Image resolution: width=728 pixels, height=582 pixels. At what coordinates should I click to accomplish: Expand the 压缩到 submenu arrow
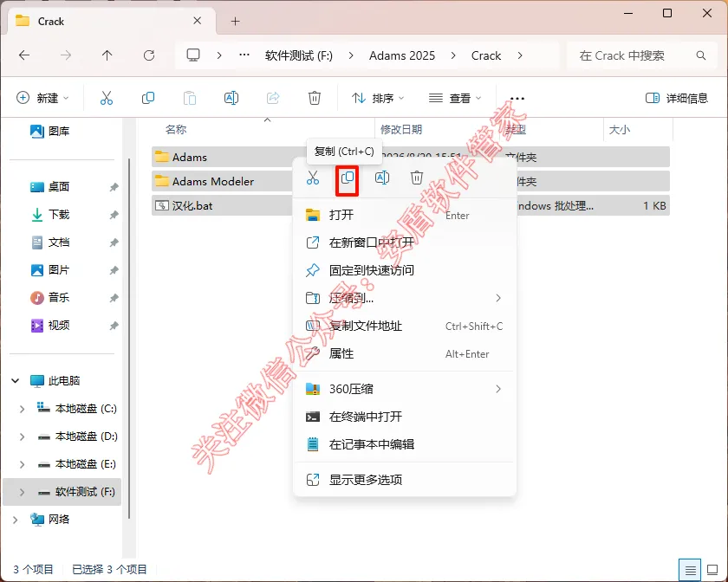pyautogui.click(x=498, y=298)
